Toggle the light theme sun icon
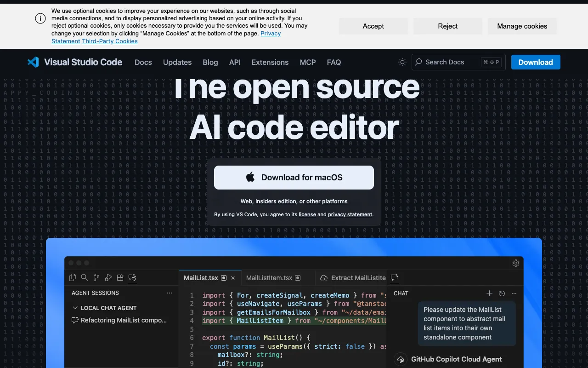588x368 pixels. [x=402, y=62]
